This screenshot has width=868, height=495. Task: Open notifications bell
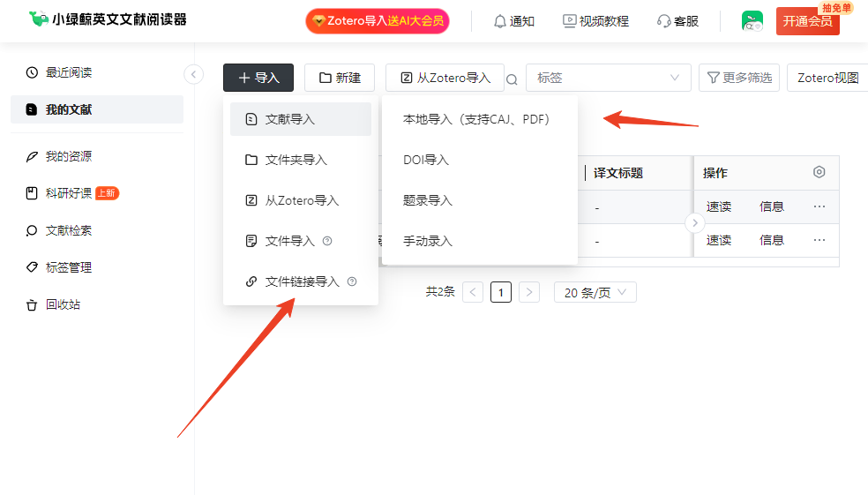click(x=500, y=21)
